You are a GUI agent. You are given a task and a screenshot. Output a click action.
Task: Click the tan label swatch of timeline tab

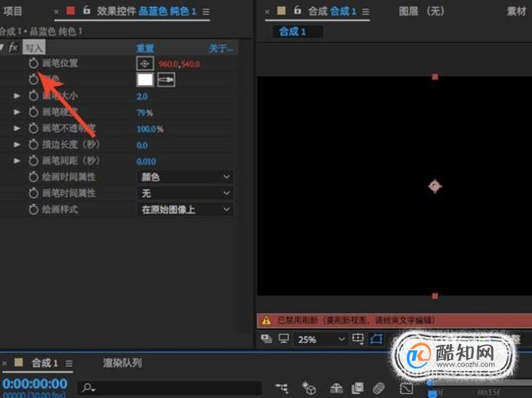(19, 363)
